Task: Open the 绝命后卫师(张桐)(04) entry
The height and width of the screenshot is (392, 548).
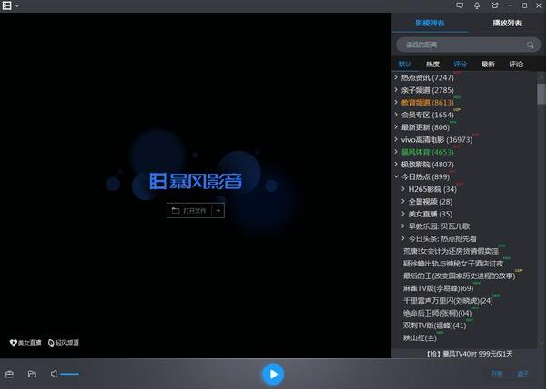Action: [x=437, y=313]
